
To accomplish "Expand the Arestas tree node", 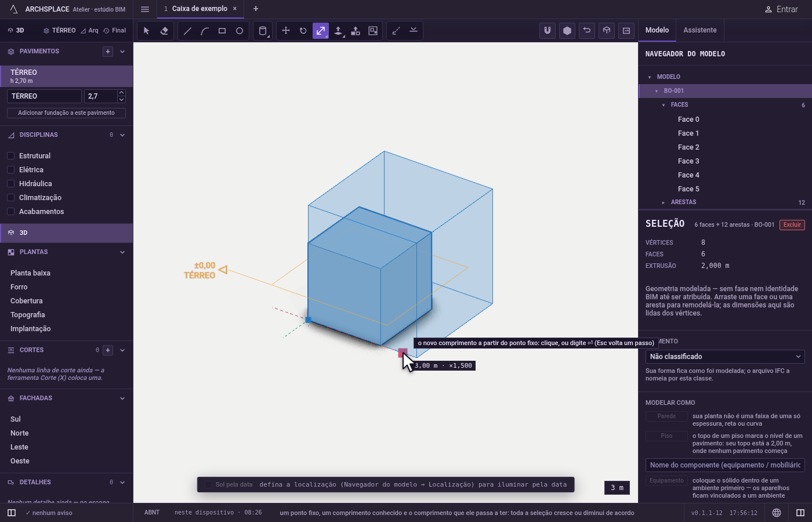I will (664, 202).
